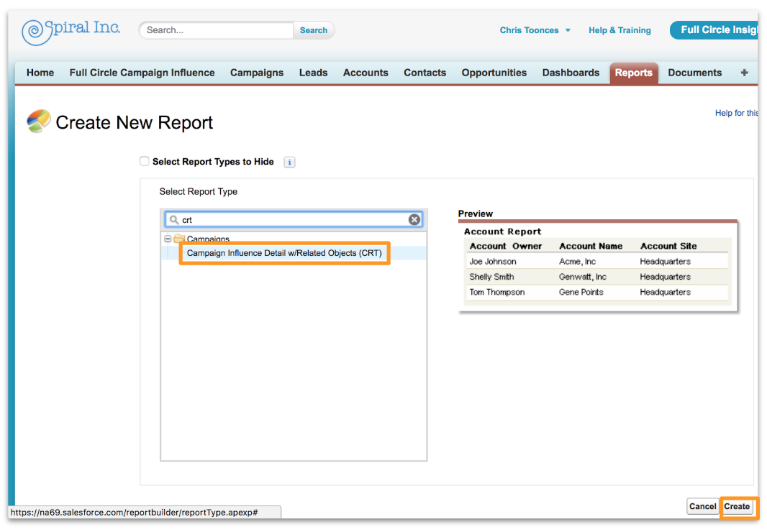Clear the report type search with the X icon
Viewport: 767px width, 532px height.
pyautogui.click(x=414, y=219)
